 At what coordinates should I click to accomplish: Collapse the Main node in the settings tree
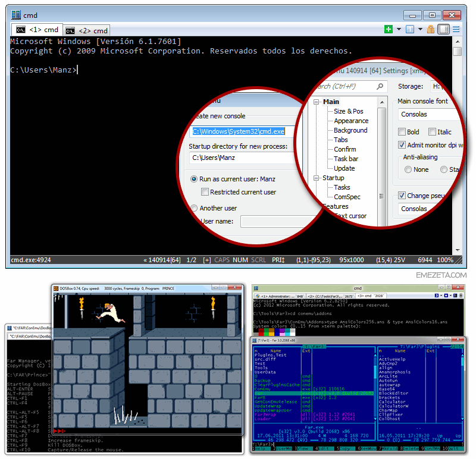[x=317, y=102]
